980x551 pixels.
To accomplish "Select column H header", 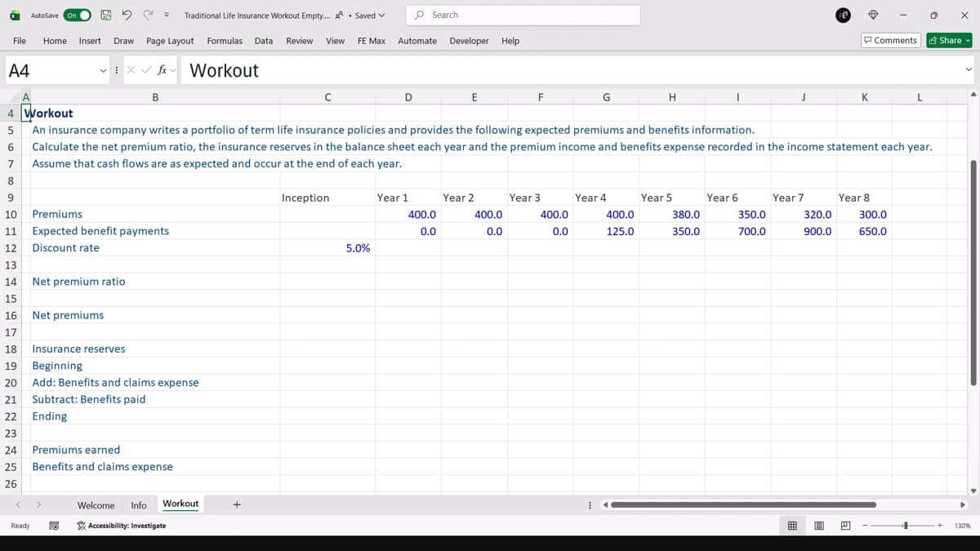I will pyautogui.click(x=672, y=97).
